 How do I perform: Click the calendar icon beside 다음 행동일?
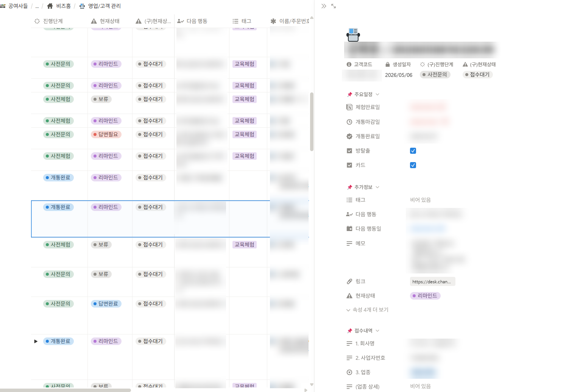[349, 229]
